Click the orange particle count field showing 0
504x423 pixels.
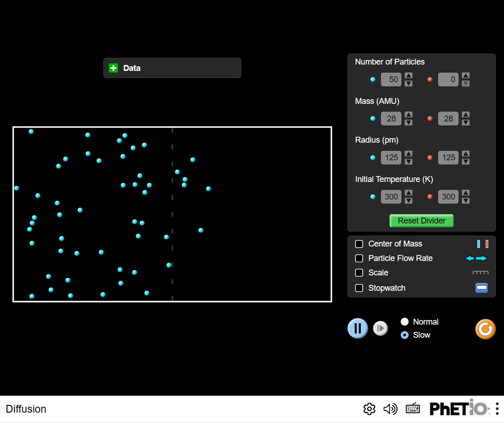click(448, 79)
